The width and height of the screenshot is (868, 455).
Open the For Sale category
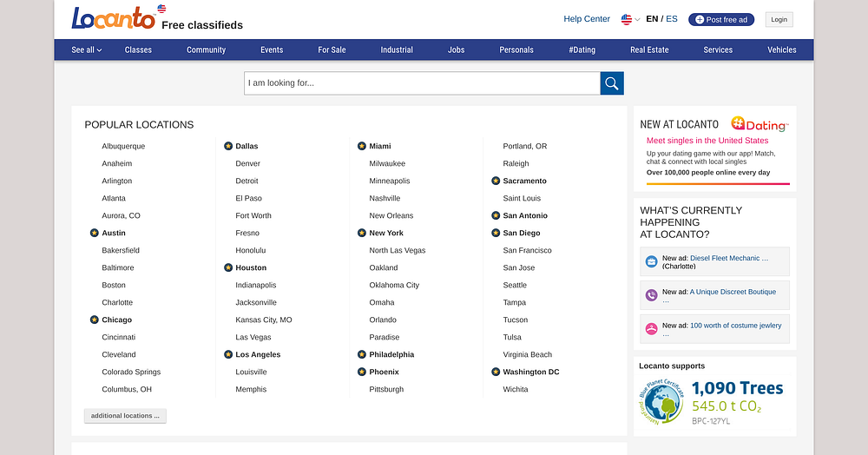(x=332, y=49)
